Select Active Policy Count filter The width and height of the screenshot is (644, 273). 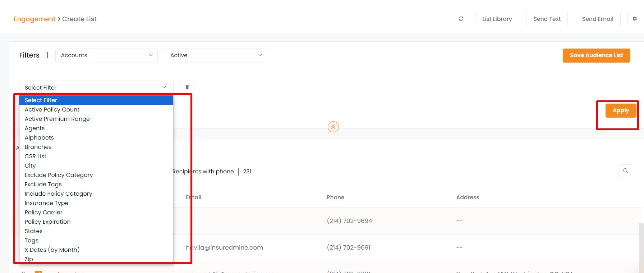tap(96, 110)
